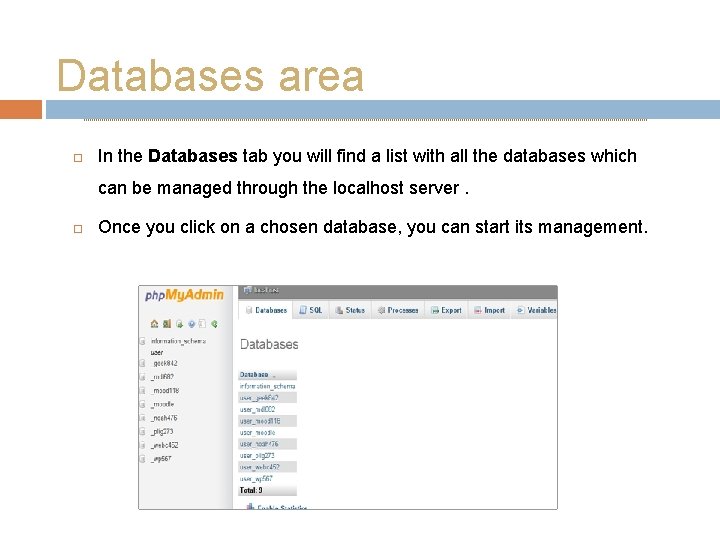Open information_schema in the Databases list
Image resolution: width=720 pixels, height=540 pixels.
click(x=267, y=387)
